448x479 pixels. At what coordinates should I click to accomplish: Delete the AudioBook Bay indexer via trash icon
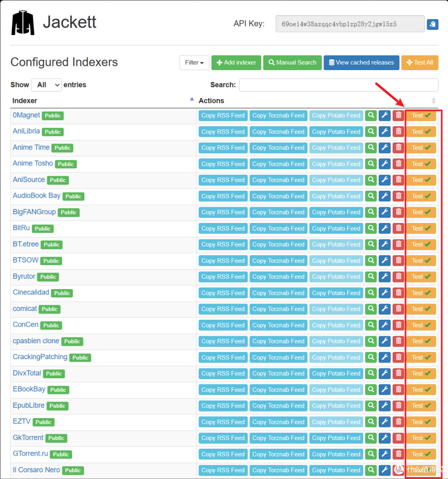point(399,196)
